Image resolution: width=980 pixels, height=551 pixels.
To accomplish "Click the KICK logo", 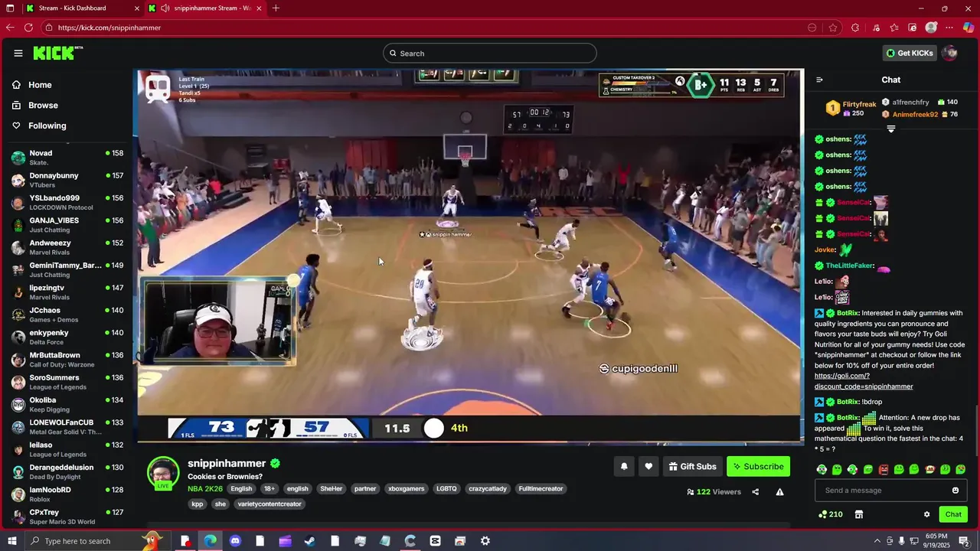I will pyautogui.click(x=57, y=53).
